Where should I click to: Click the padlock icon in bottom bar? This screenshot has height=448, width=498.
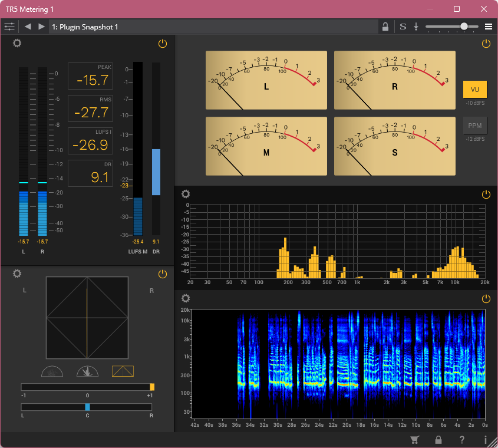[438, 440]
